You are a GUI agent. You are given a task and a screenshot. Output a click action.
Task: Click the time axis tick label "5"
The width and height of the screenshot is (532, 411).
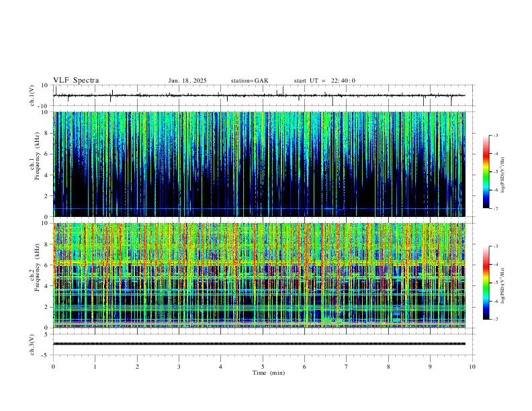pyautogui.click(x=263, y=367)
